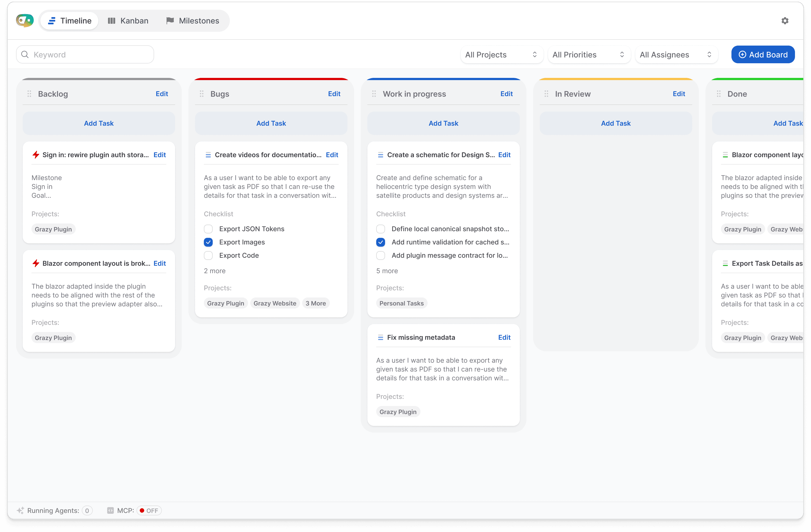The height and width of the screenshot is (532, 811).
Task: Toggle the MCP OFF switch
Action: [x=149, y=510]
